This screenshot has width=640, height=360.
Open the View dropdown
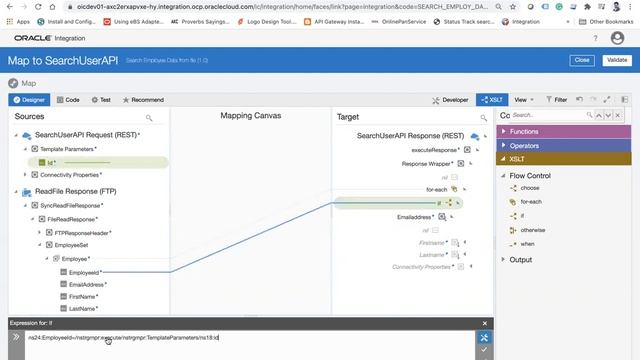(x=524, y=100)
